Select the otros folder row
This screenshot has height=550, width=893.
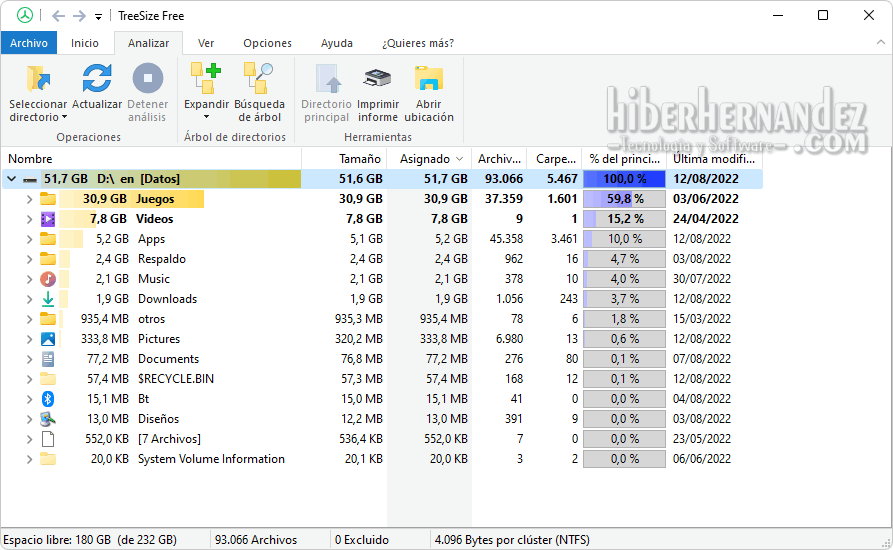tap(382, 319)
